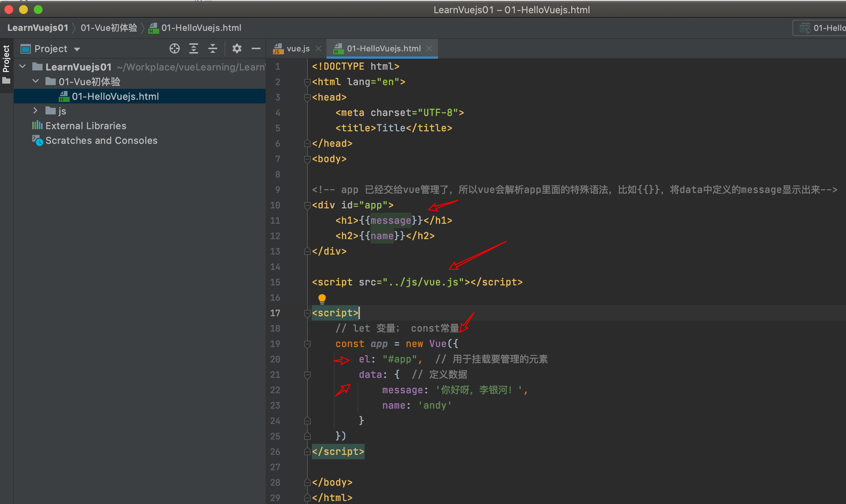846x504 pixels.
Task: Click the JS file icon on vue.js tab
Action: pyautogui.click(x=278, y=49)
